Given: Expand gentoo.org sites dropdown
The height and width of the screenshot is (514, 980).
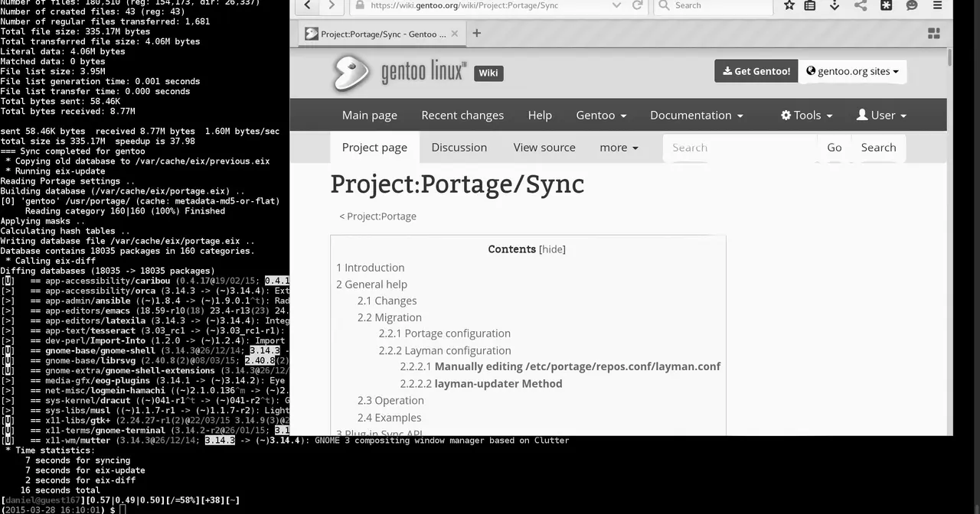Looking at the screenshot, I should [x=852, y=71].
